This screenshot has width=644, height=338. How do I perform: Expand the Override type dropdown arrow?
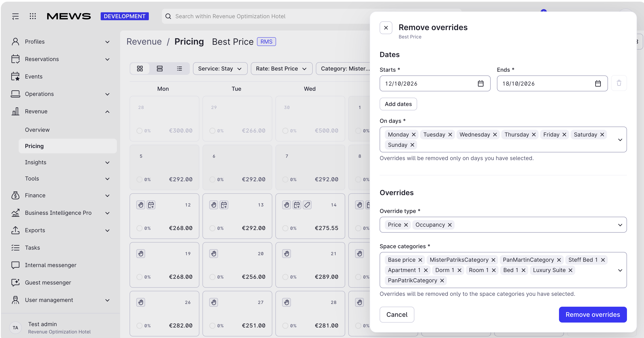[620, 225]
